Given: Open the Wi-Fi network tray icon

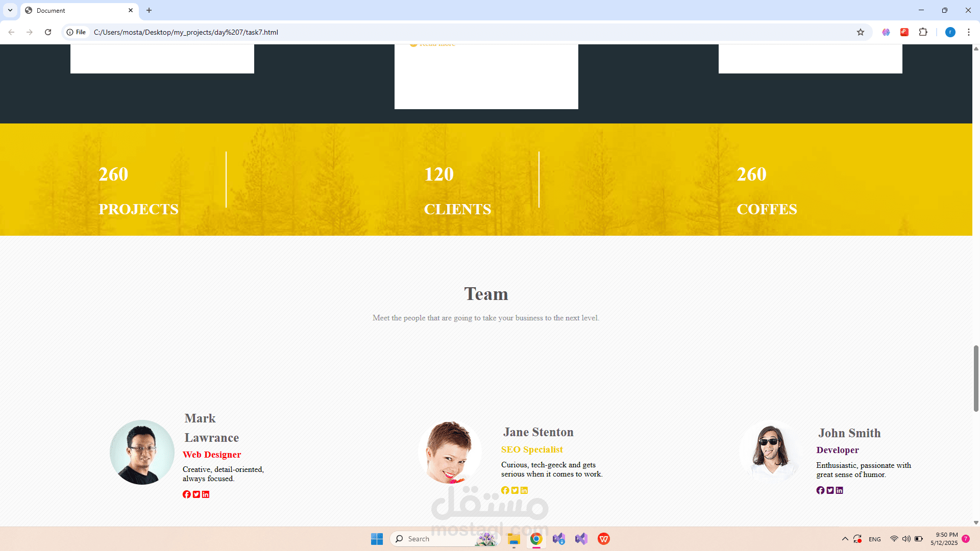Looking at the screenshot, I should point(894,539).
